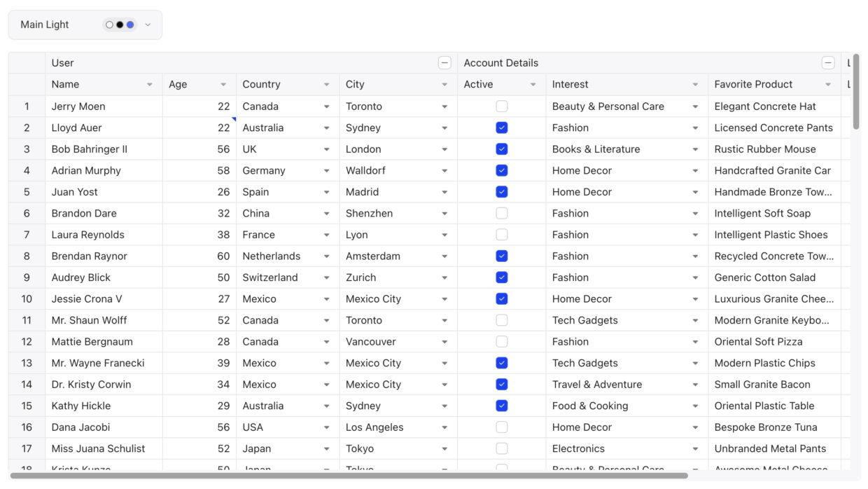Open Interest dropdown for Dr. Kristy Corwin
The width and height of the screenshot is (868, 489).
coord(695,384)
